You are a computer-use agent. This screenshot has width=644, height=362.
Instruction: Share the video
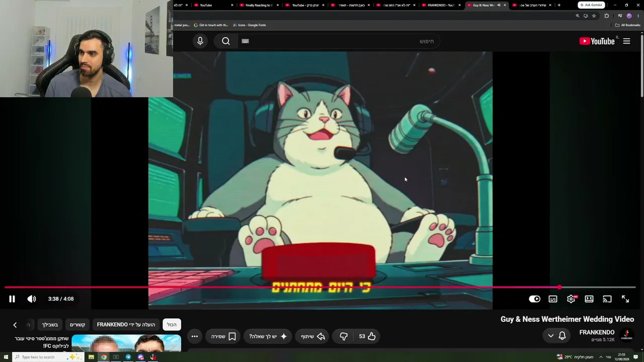313,336
